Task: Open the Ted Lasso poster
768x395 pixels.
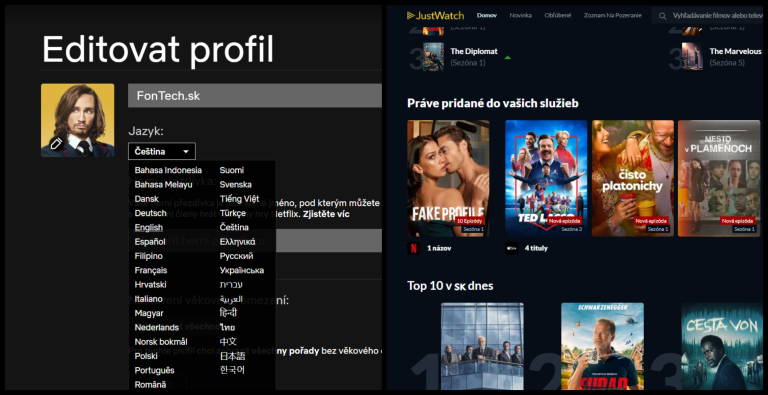Action: [546, 178]
